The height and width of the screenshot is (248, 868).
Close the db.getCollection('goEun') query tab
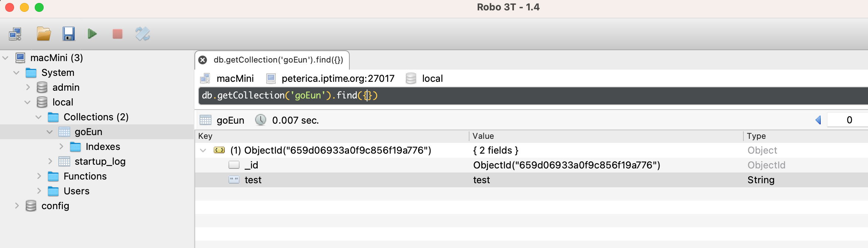(203, 60)
